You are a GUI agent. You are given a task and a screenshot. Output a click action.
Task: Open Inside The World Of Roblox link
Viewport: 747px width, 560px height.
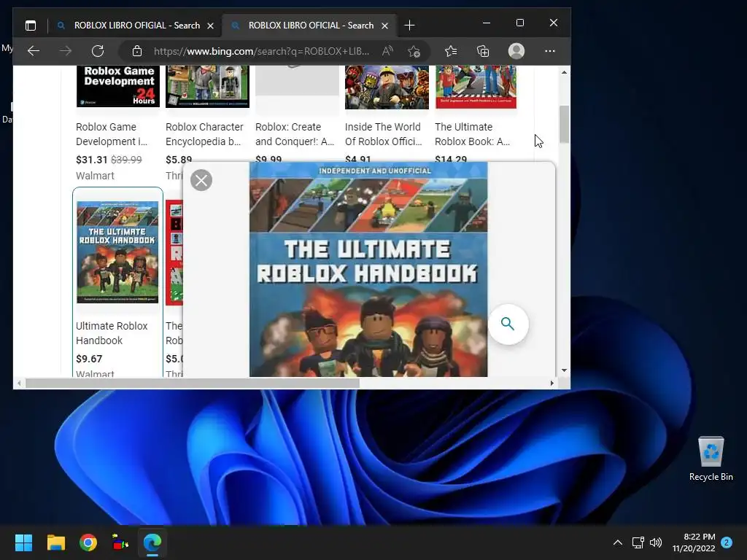(384, 134)
